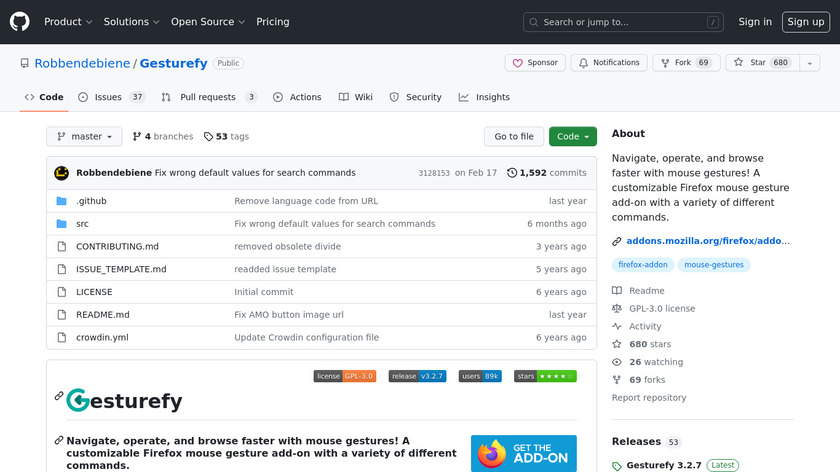Image resolution: width=840 pixels, height=472 pixels.
Task: Click the release v3.2.7 badge
Action: (x=417, y=376)
